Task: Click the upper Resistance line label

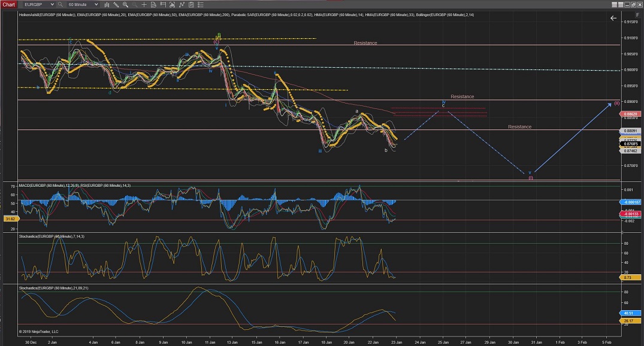Action: point(365,43)
